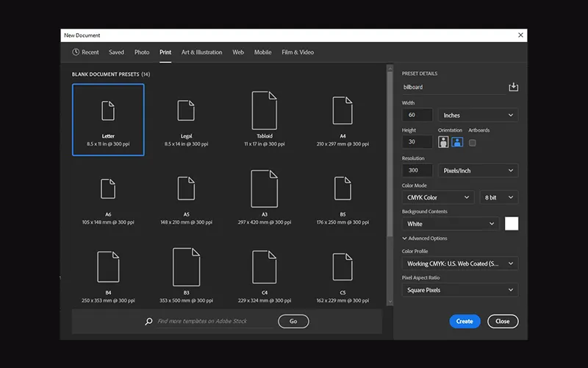The width and height of the screenshot is (588, 368).
Task: Choose portrait orientation
Action: [x=443, y=142]
